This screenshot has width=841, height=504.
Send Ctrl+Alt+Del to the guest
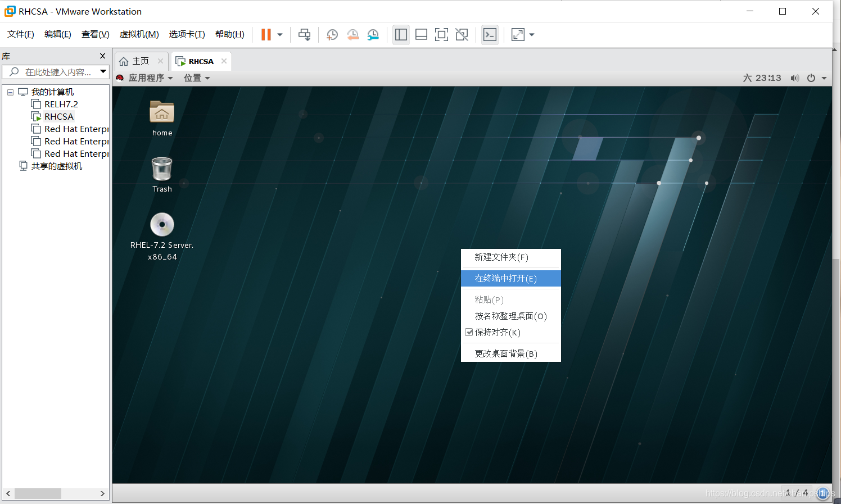pyautogui.click(x=304, y=34)
